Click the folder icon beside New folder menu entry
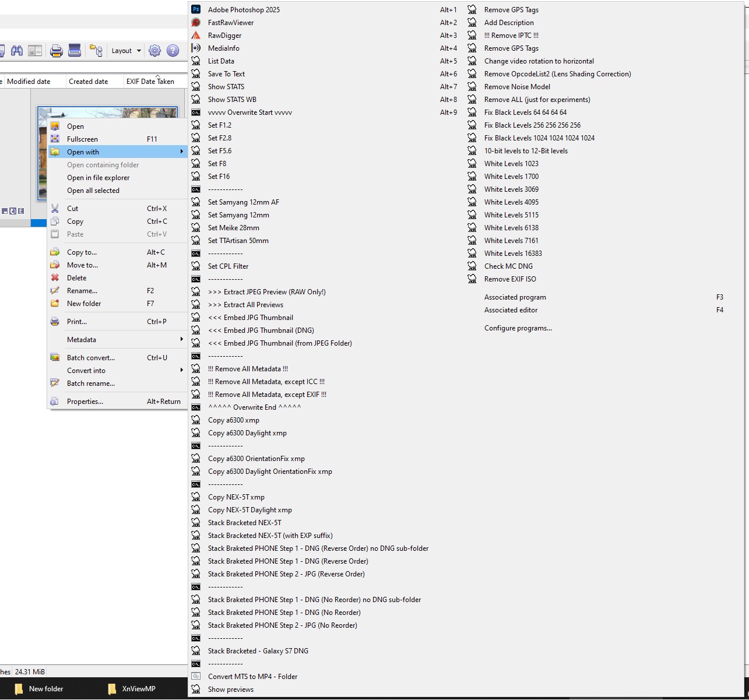The image size is (749, 700). point(55,303)
